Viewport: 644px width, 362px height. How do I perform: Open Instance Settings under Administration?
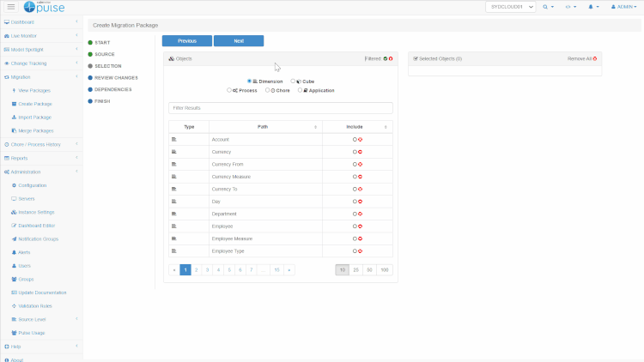coord(36,212)
